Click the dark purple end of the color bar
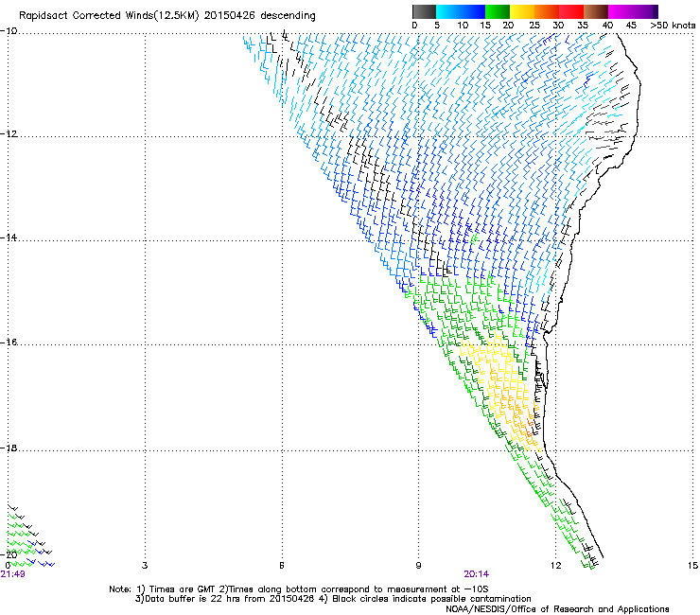The height and width of the screenshot is (615, 700). 655,11
